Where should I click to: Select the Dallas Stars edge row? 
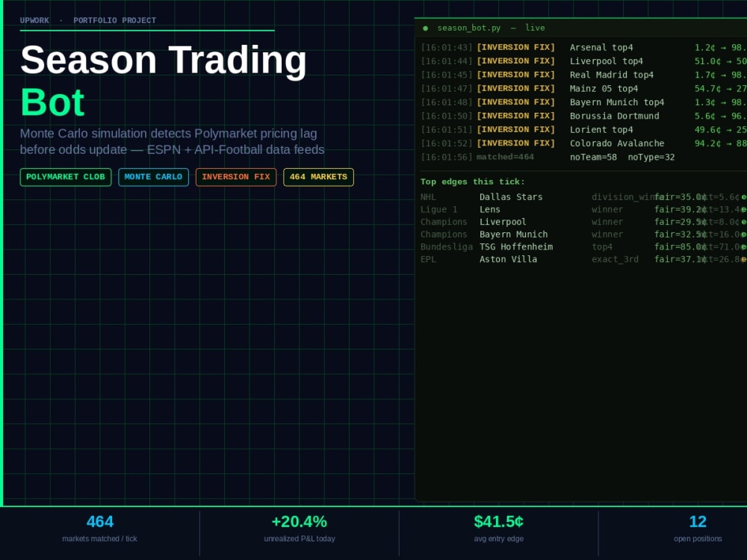[583, 197]
